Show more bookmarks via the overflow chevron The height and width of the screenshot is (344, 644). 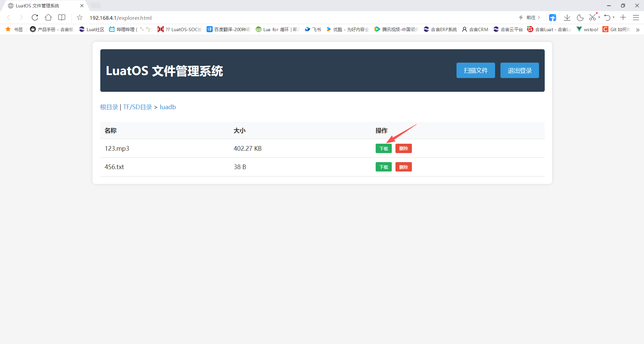(637, 29)
